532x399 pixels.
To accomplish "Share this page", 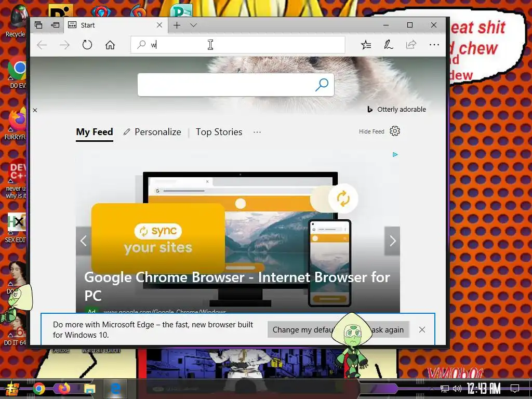I will click(x=411, y=45).
